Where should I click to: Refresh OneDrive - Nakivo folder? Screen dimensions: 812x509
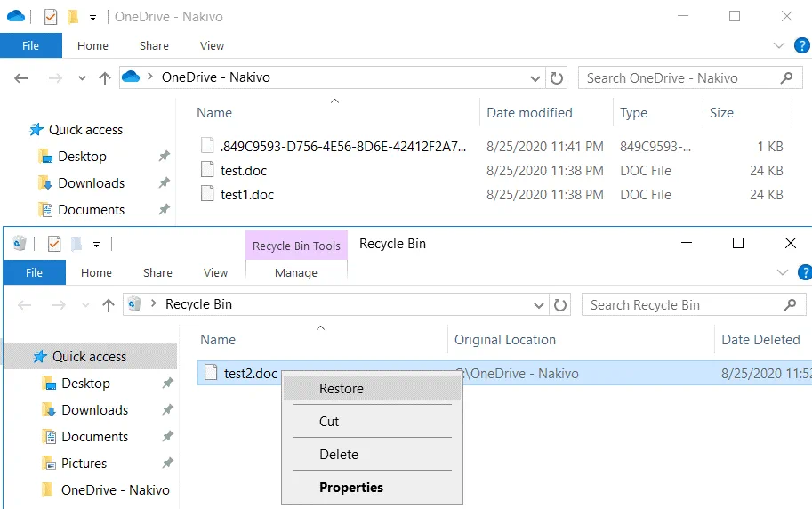click(x=557, y=78)
